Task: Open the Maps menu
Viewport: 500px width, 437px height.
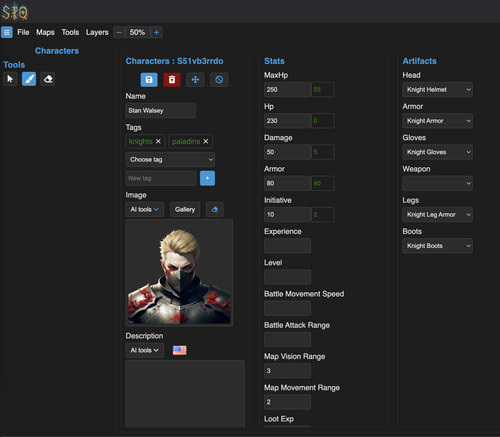Action: pos(45,32)
